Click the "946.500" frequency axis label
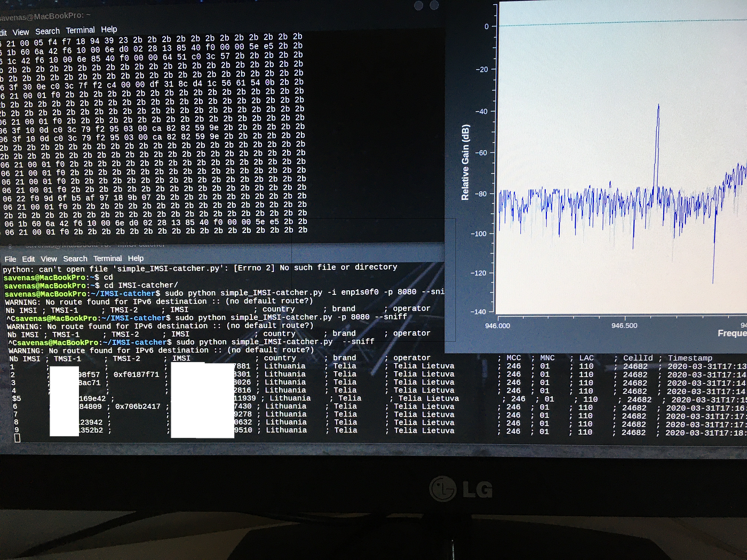 624,325
